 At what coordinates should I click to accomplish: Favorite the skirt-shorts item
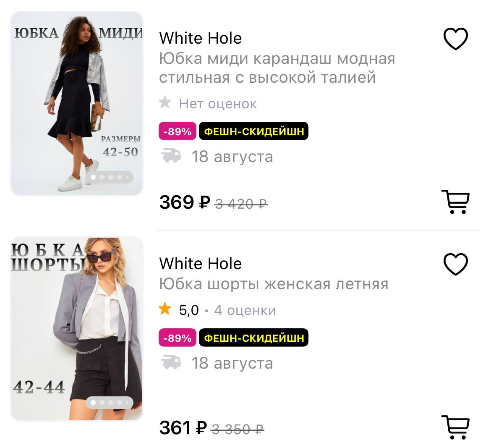click(455, 265)
